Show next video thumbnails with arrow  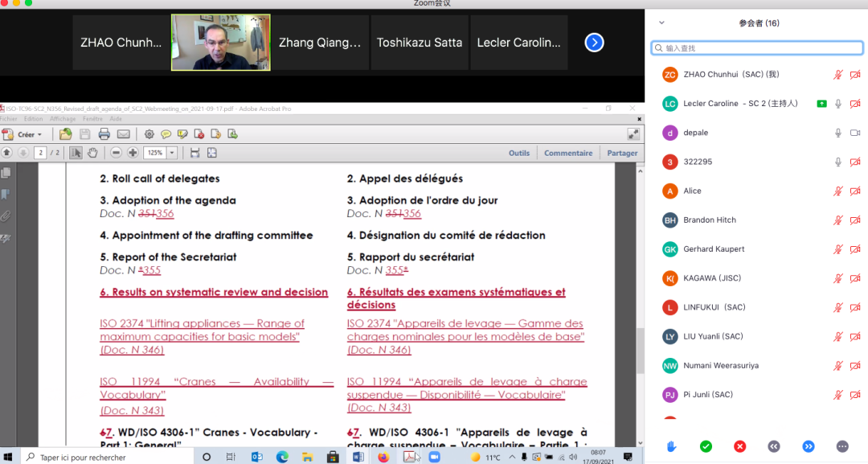pos(594,43)
